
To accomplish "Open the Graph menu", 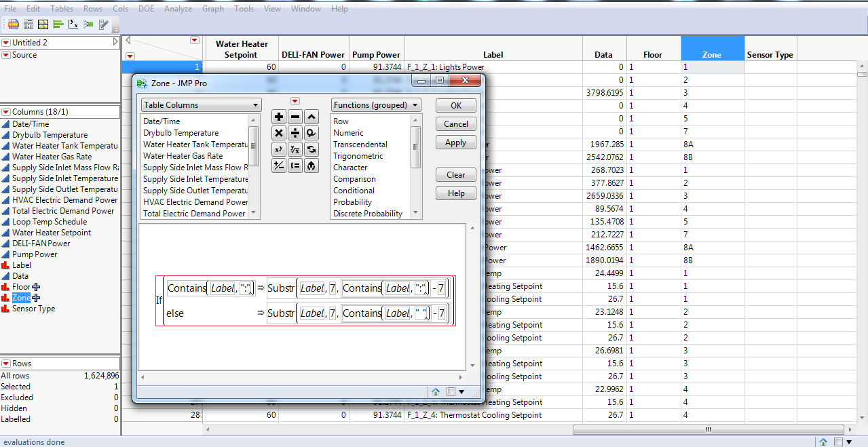I will [213, 9].
